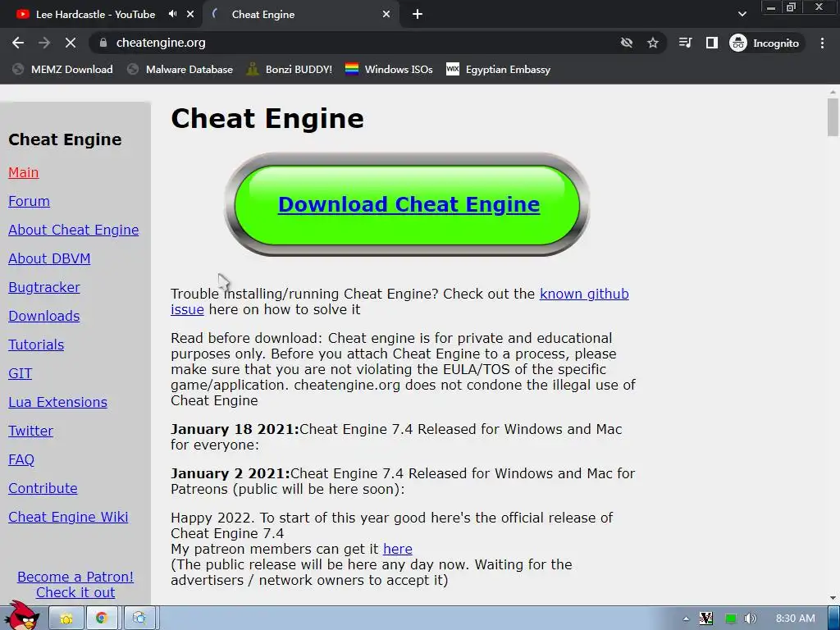Click the page scrollbar thumb
This screenshot has width=840, height=630.
[x=833, y=117]
